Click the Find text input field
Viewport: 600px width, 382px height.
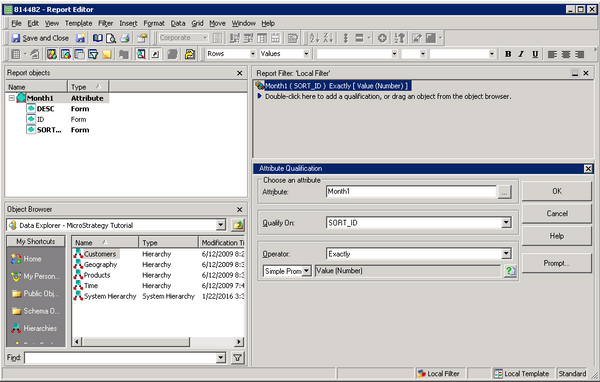[x=120, y=358]
